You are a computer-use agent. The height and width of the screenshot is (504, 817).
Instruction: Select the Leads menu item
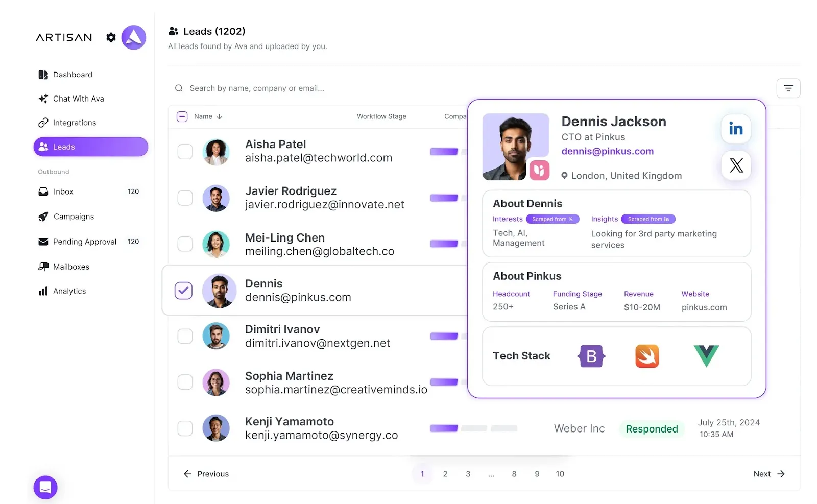coord(91,147)
